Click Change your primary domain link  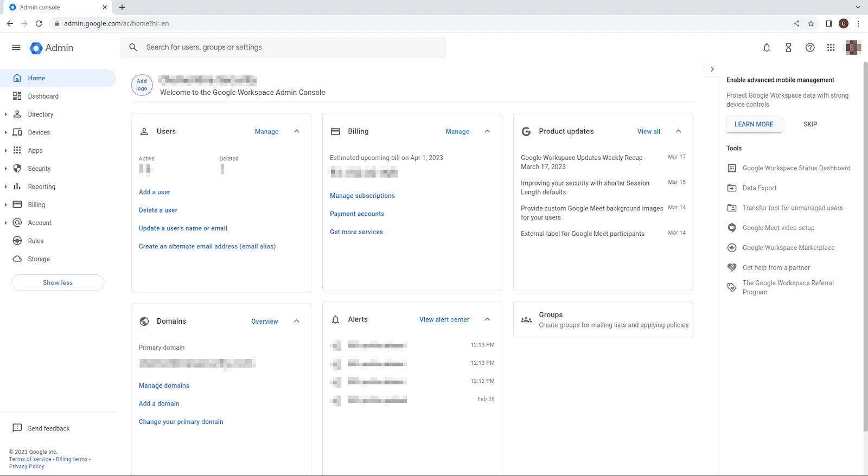click(x=181, y=422)
